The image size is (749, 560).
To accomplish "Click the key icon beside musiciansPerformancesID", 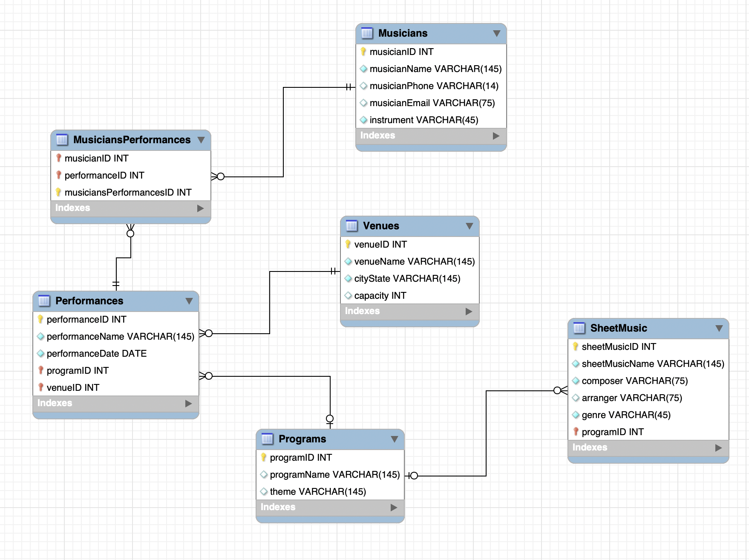I will click(58, 192).
